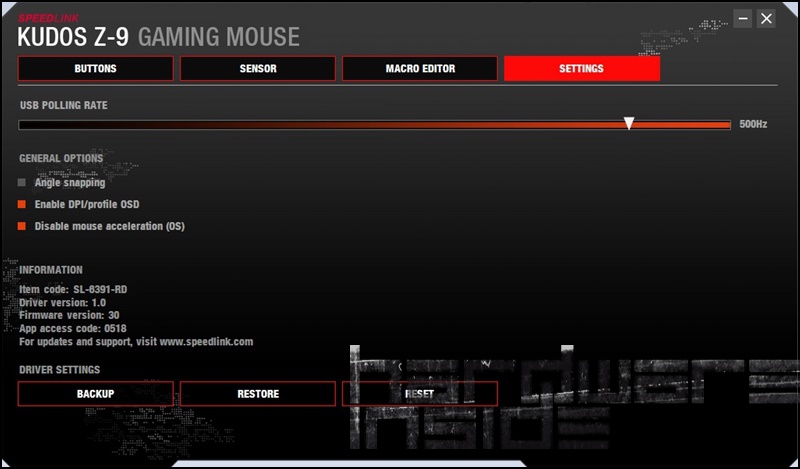Click the Reset button
The width and height of the screenshot is (800, 469).
pyautogui.click(x=420, y=394)
